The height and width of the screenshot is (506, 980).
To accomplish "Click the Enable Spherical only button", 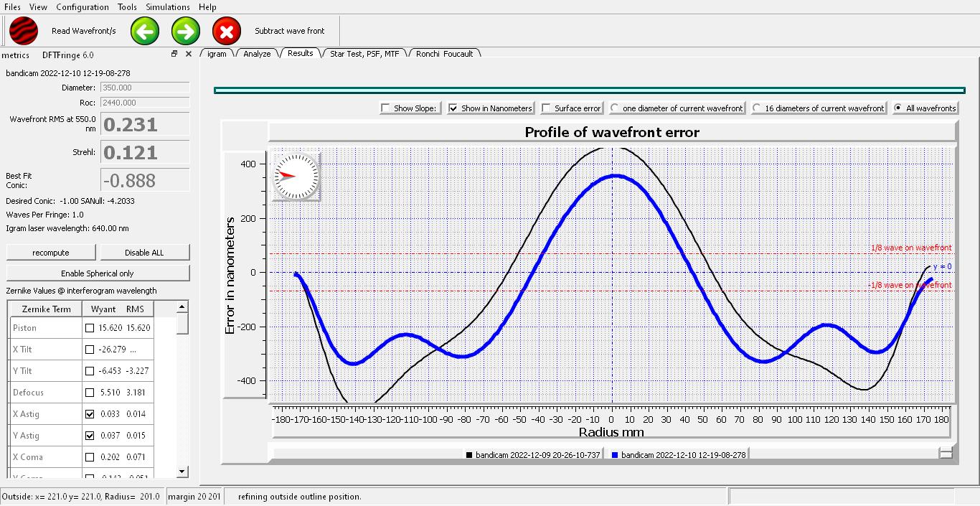I will tap(98, 273).
